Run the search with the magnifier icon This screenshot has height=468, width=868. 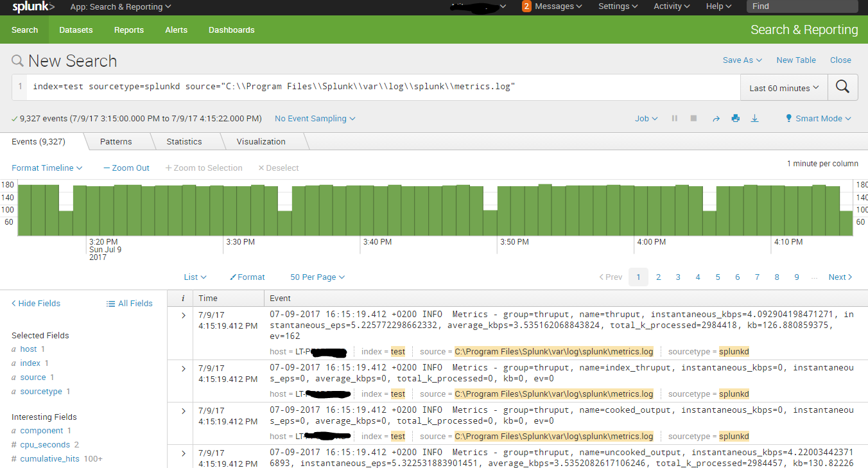pyautogui.click(x=842, y=87)
